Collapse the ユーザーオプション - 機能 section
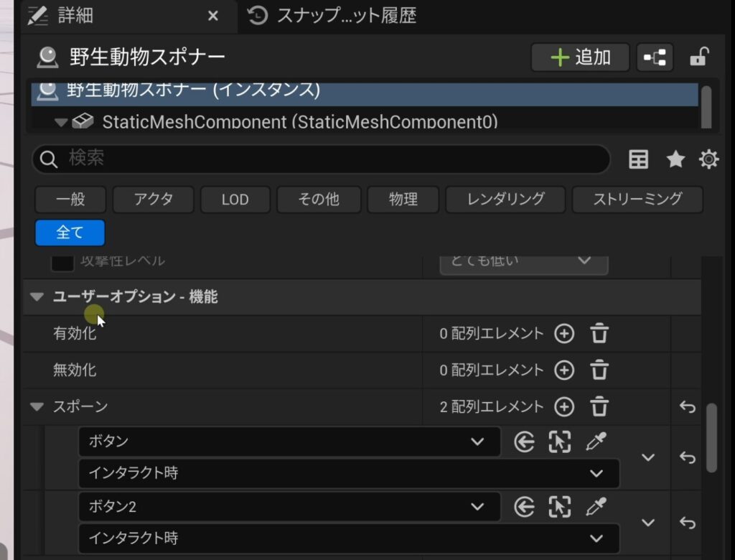The image size is (735, 560). pyautogui.click(x=37, y=297)
